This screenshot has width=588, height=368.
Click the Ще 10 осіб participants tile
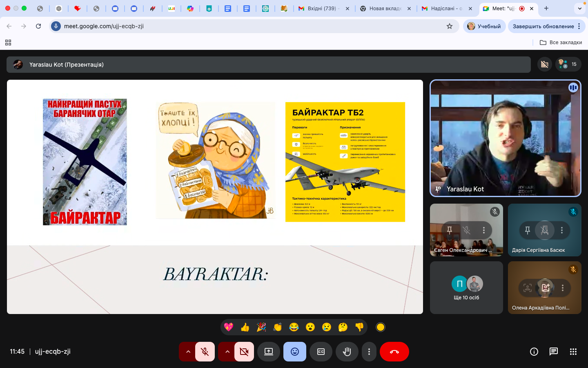click(466, 287)
